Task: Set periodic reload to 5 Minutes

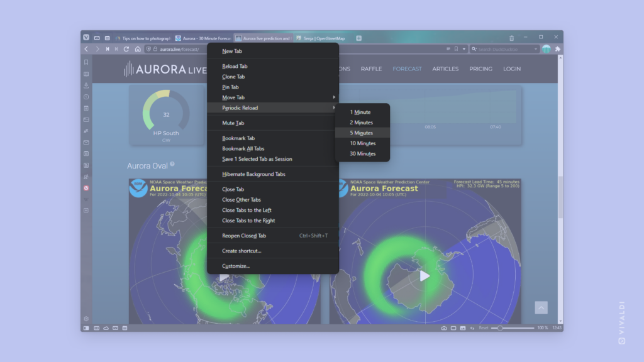Action: [363, 133]
